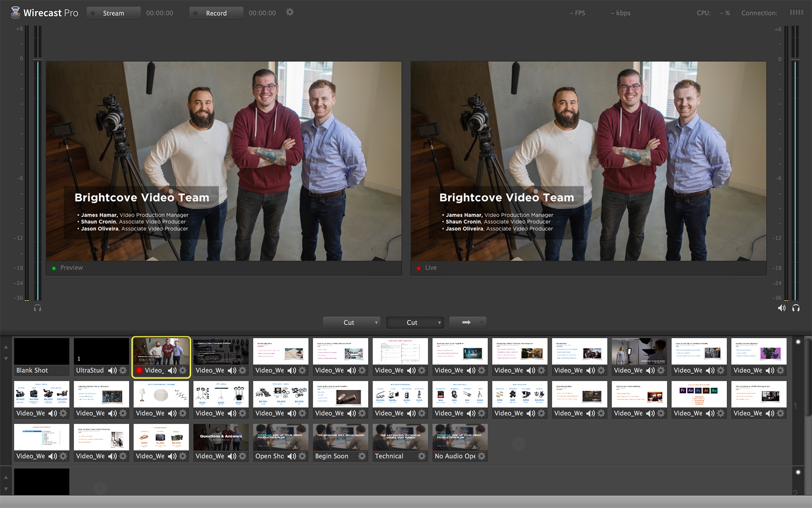Open gear settings on UltraStud shot
This screenshot has height=508, width=812.
[123, 370]
